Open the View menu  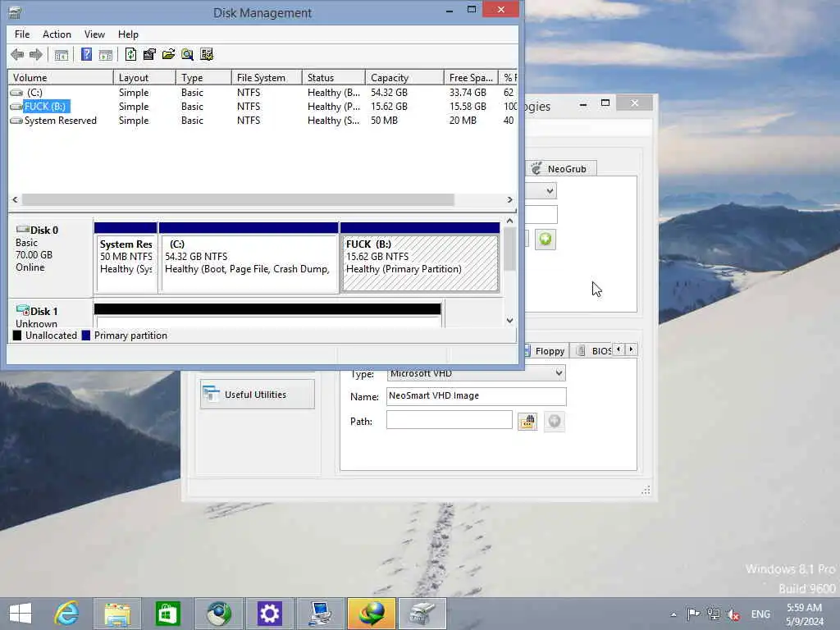pyautogui.click(x=94, y=34)
